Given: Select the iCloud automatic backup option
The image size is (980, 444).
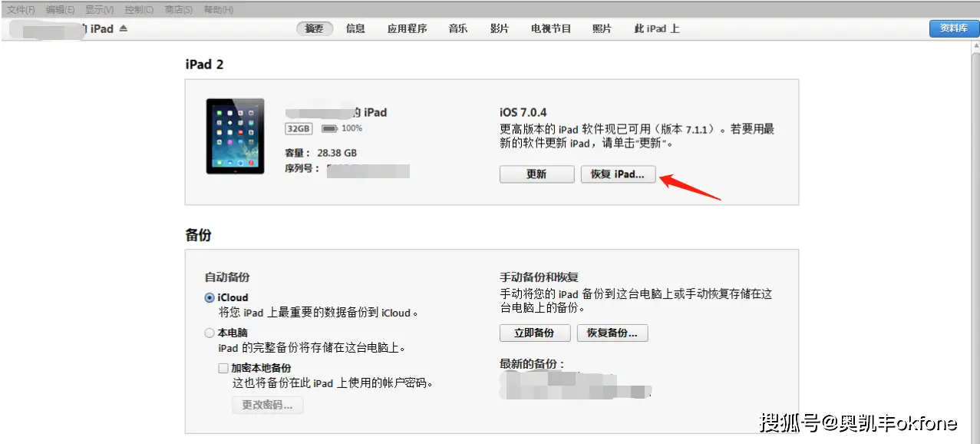Looking at the screenshot, I should (x=210, y=297).
